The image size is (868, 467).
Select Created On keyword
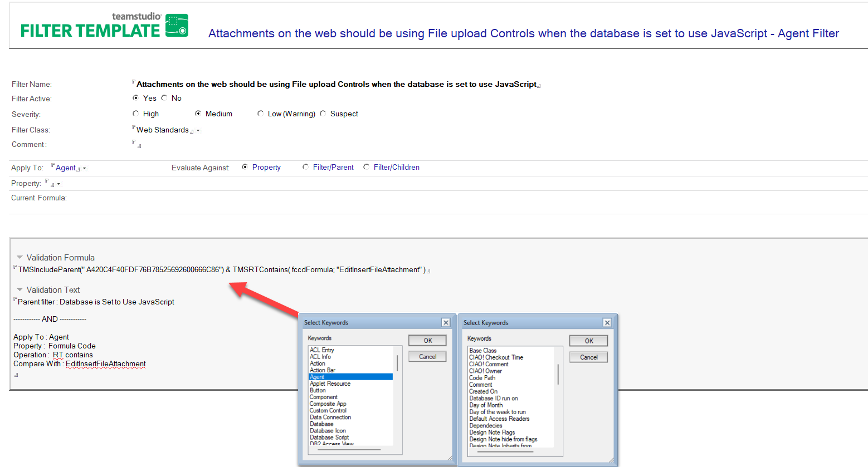[x=483, y=391]
